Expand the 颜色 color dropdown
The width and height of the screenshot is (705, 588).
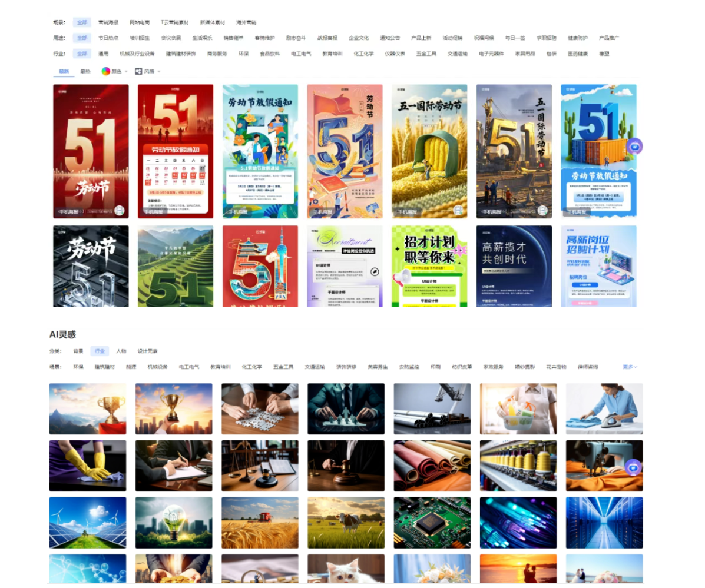pos(125,71)
